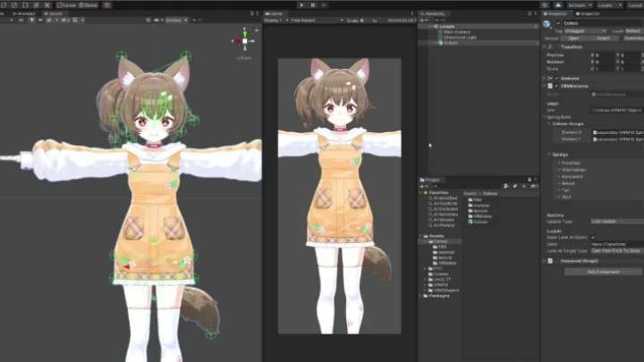The width and height of the screenshot is (644, 362).
Task: Select the Rect transform tool icon
Action: 25,5
